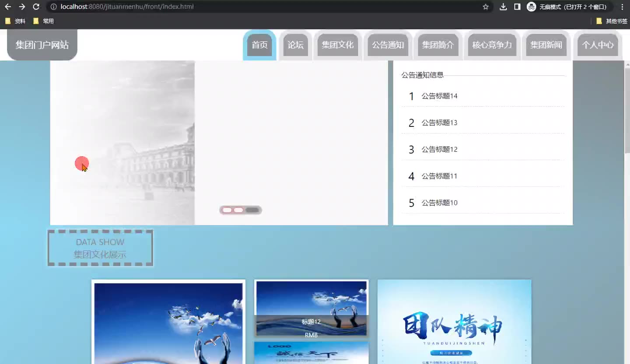
Task: Click the page vertical scrollbar thumb
Action: pyautogui.click(x=627, y=109)
